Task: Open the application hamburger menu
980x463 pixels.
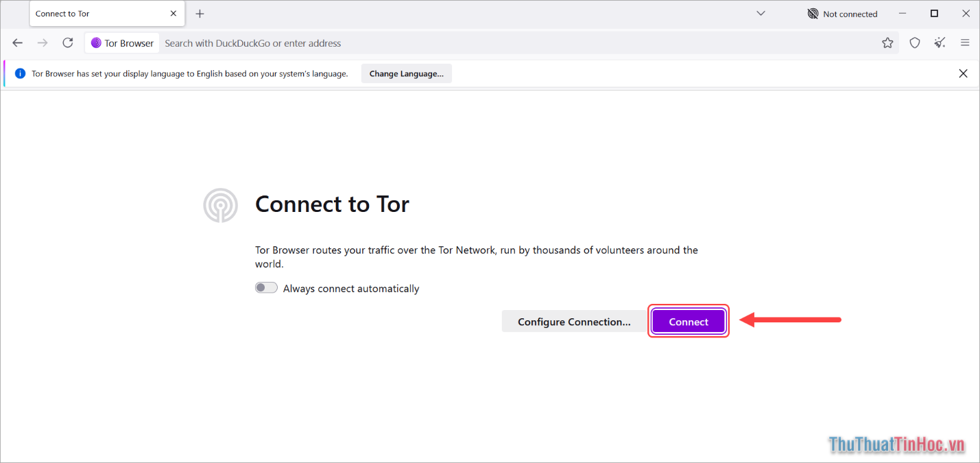Action: (x=965, y=43)
